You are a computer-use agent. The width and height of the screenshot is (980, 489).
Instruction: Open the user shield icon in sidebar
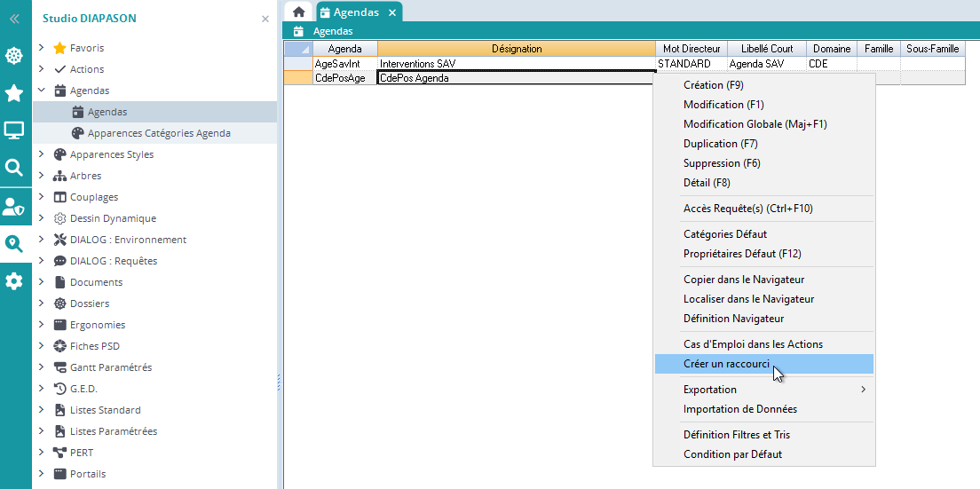click(14, 206)
